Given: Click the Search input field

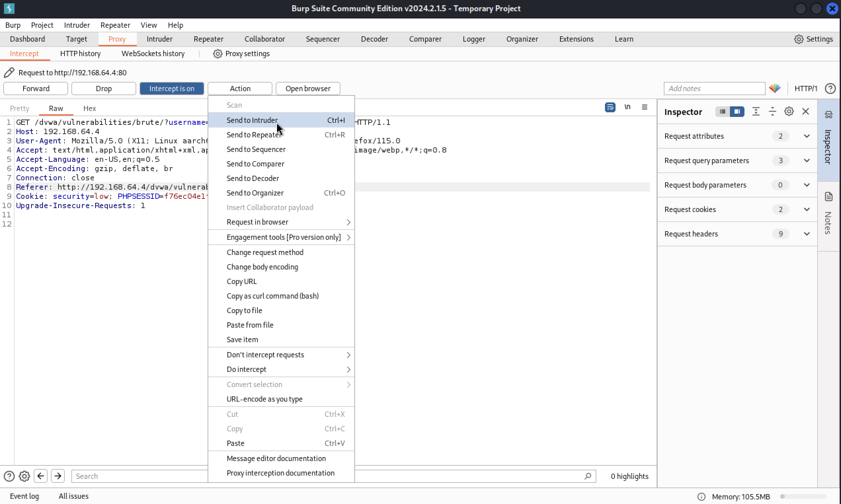Looking at the screenshot, I should coord(334,476).
